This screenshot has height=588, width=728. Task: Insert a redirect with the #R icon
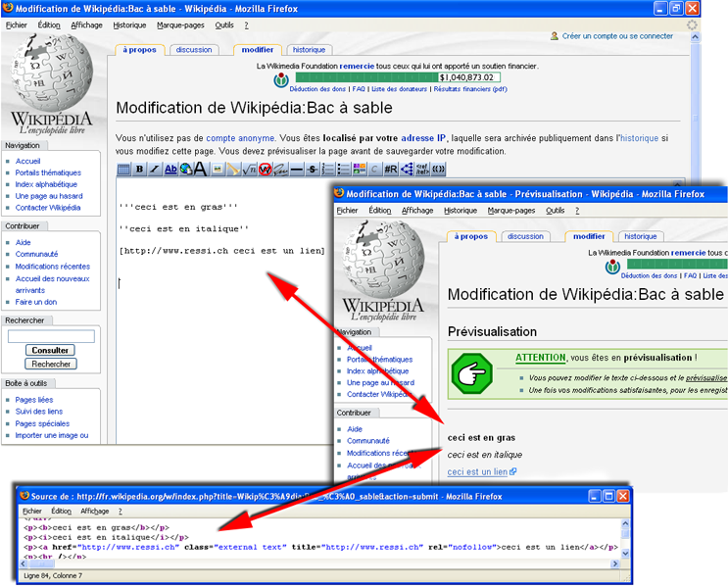click(x=391, y=170)
